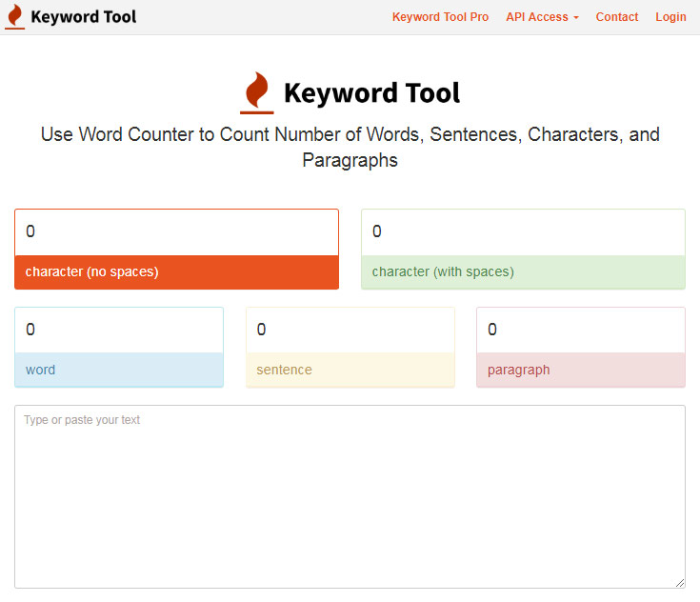Image resolution: width=700 pixels, height=602 pixels.
Task: Click the flame logo icon in navbar
Action: 15,17
